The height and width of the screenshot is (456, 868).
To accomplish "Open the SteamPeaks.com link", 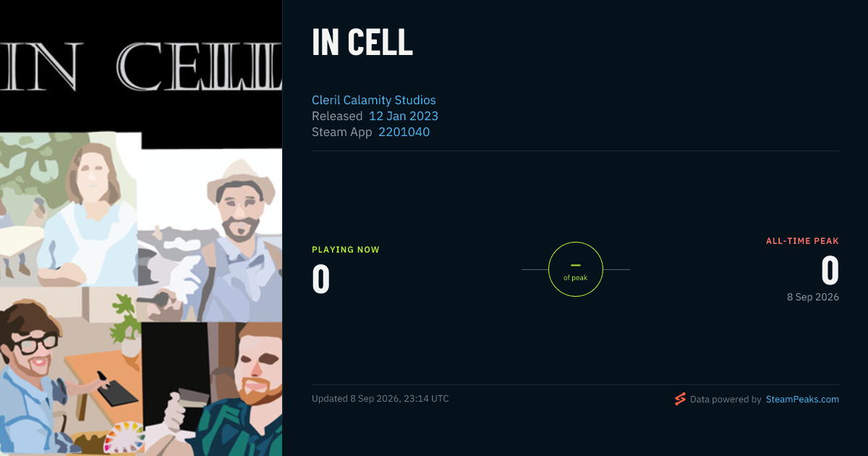I will [802, 399].
